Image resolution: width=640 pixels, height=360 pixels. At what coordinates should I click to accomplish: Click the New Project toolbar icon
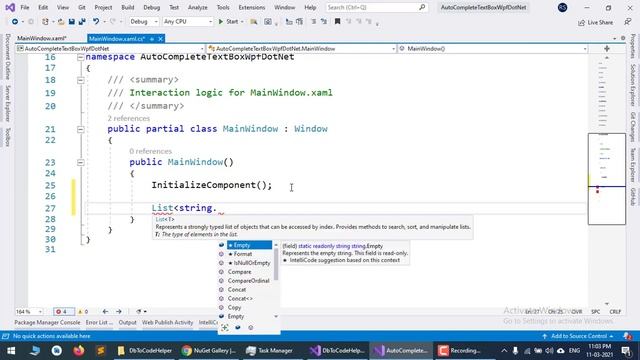pyautogui.click(x=45, y=22)
